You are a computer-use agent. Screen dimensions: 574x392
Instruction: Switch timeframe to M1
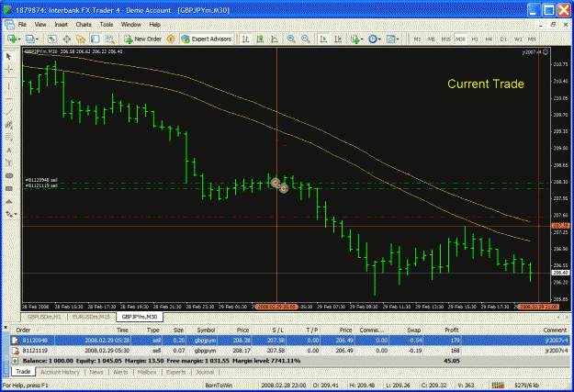tap(417, 39)
